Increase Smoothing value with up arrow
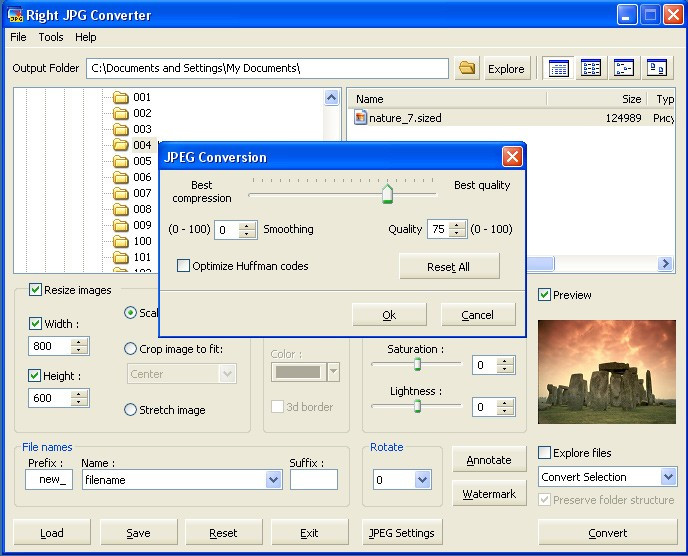Screen dimensions: 688x556 click(247, 225)
